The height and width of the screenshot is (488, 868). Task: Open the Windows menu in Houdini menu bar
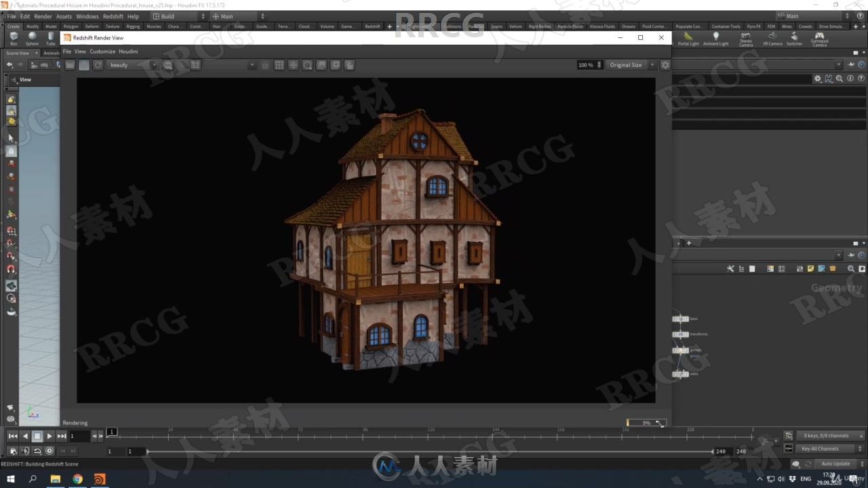(87, 16)
